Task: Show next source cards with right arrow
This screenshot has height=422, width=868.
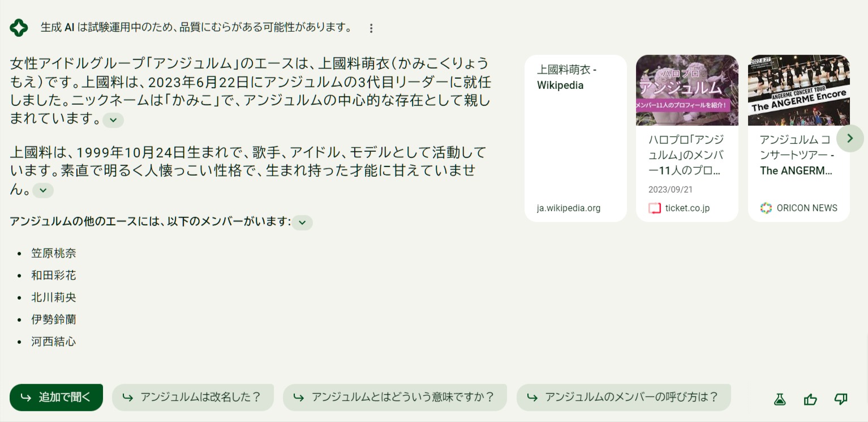Action: coord(850,138)
